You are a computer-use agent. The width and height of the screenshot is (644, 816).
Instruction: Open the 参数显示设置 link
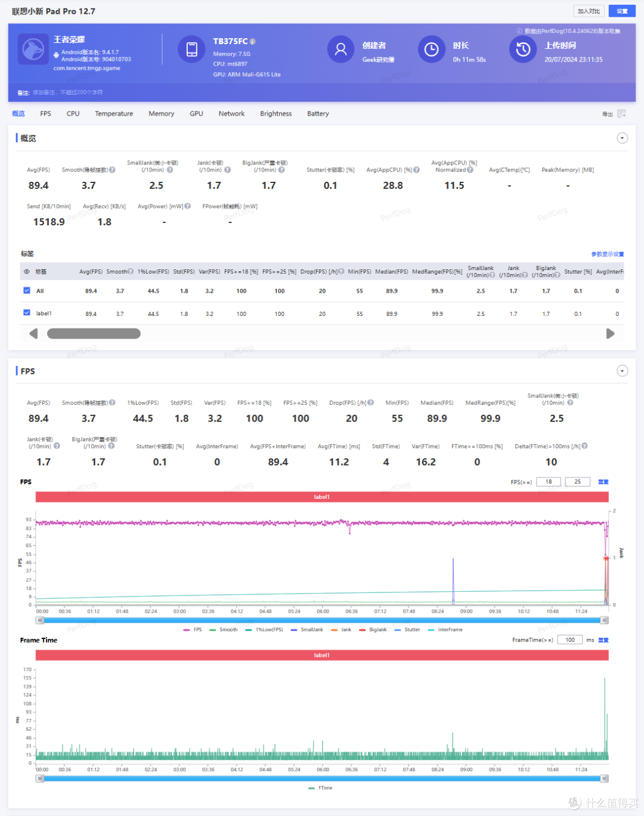pos(608,255)
